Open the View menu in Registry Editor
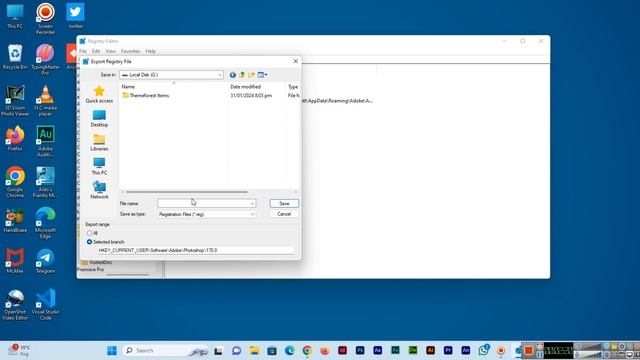This screenshot has width=640, height=360. coord(110,51)
